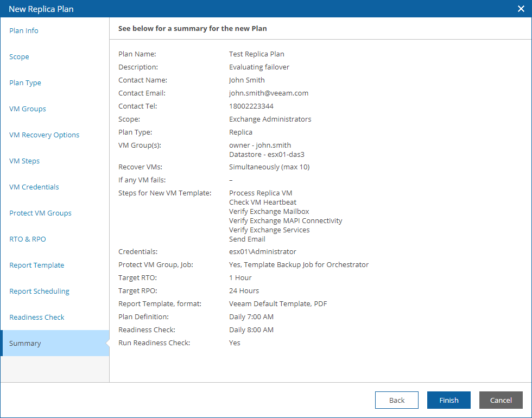The width and height of the screenshot is (532, 418).
Task: Click the Target RPO value '24 Hours'
Action: tap(244, 291)
